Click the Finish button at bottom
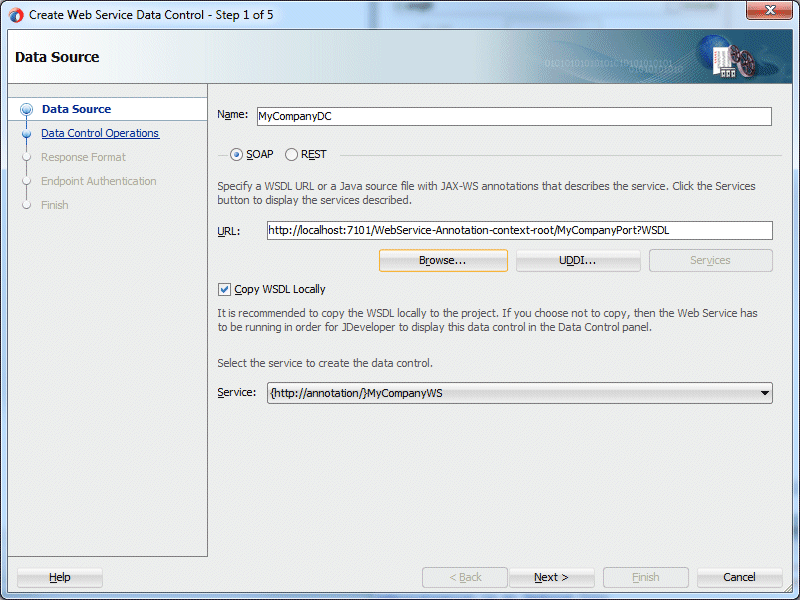The width and height of the screenshot is (800, 600). tap(645, 578)
